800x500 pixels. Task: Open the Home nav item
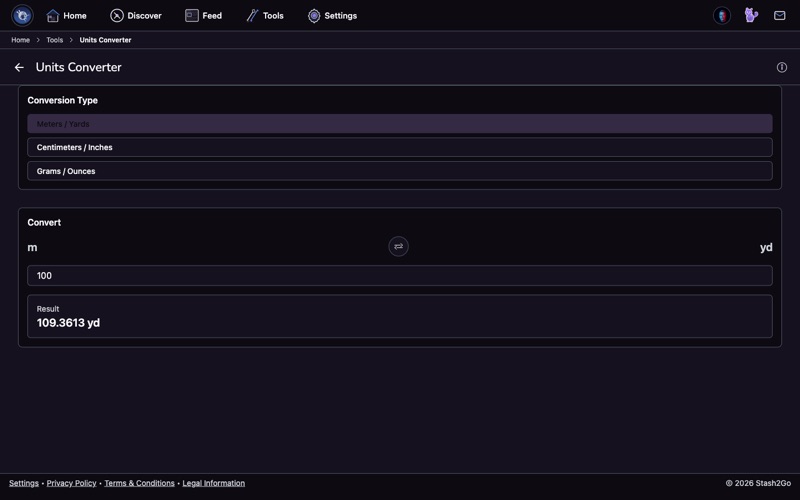tap(66, 16)
